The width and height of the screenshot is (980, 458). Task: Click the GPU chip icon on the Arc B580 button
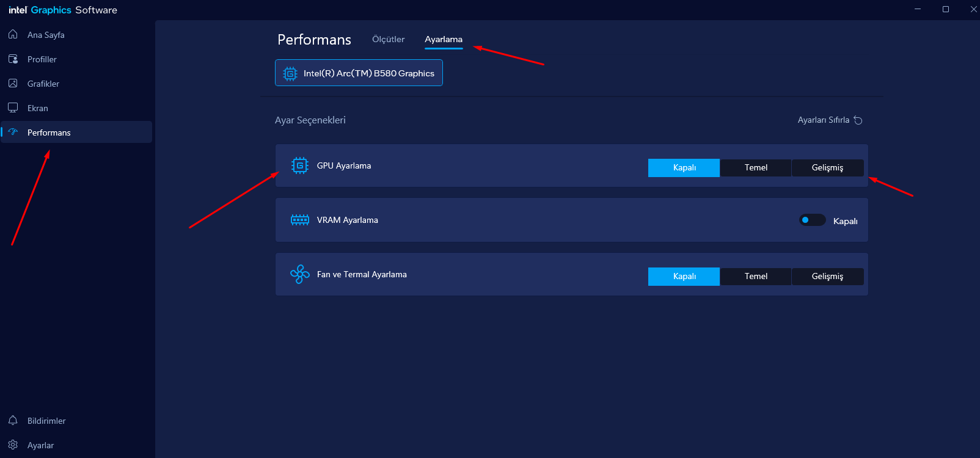click(290, 73)
